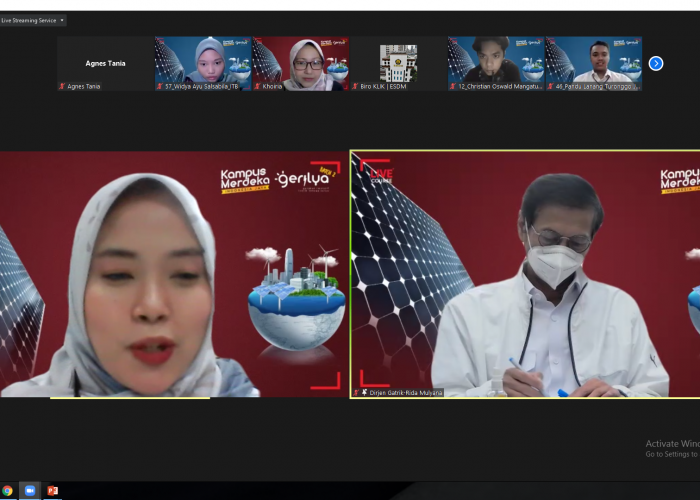Open Google Chrome from the taskbar
Screen dimensions: 700x500
point(7,490)
